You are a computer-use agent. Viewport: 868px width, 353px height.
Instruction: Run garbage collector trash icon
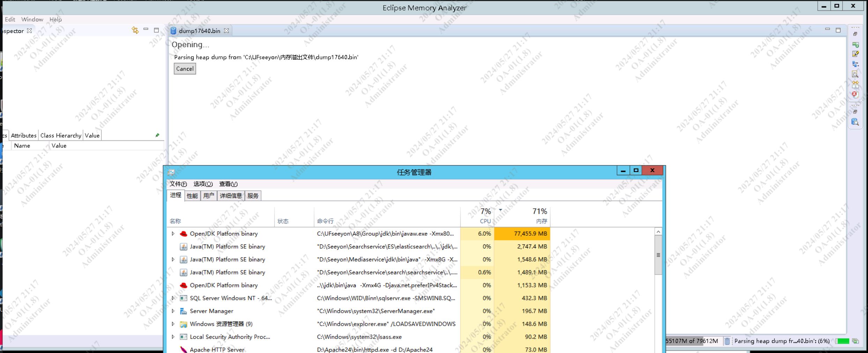[727, 341]
